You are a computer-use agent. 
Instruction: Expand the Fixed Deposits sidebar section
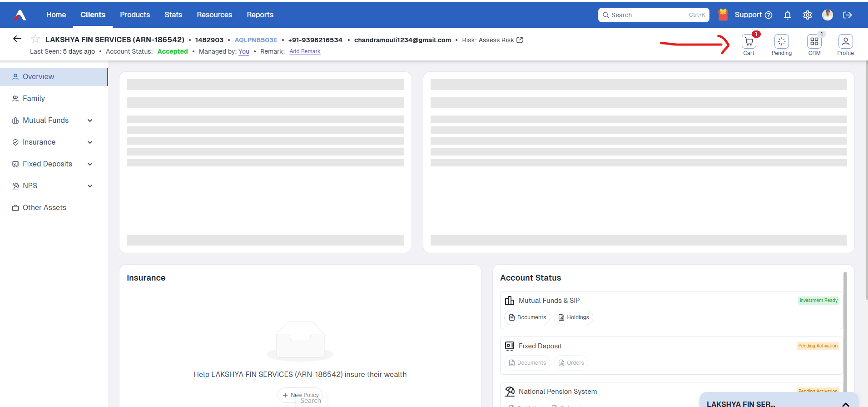click(90, 164)
